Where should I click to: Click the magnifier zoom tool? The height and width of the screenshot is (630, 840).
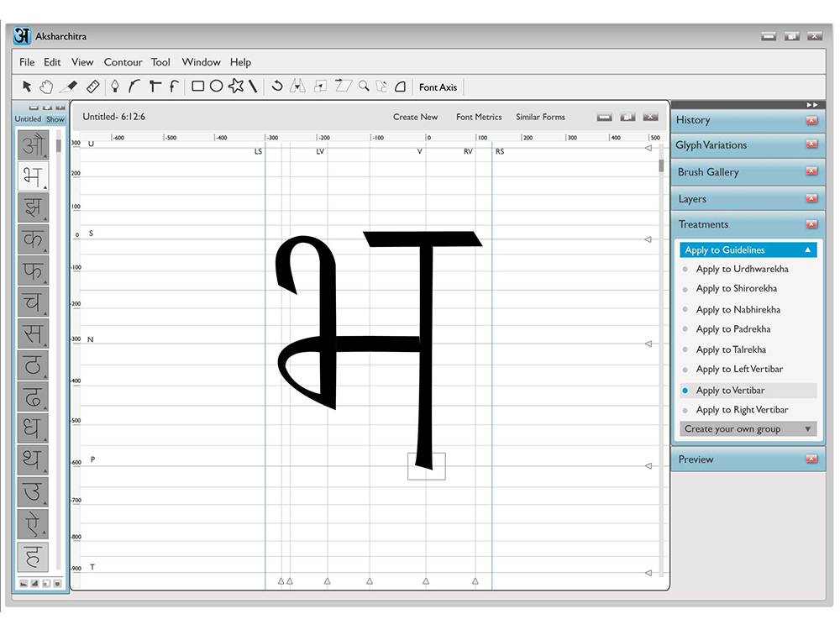pos(364,86)
